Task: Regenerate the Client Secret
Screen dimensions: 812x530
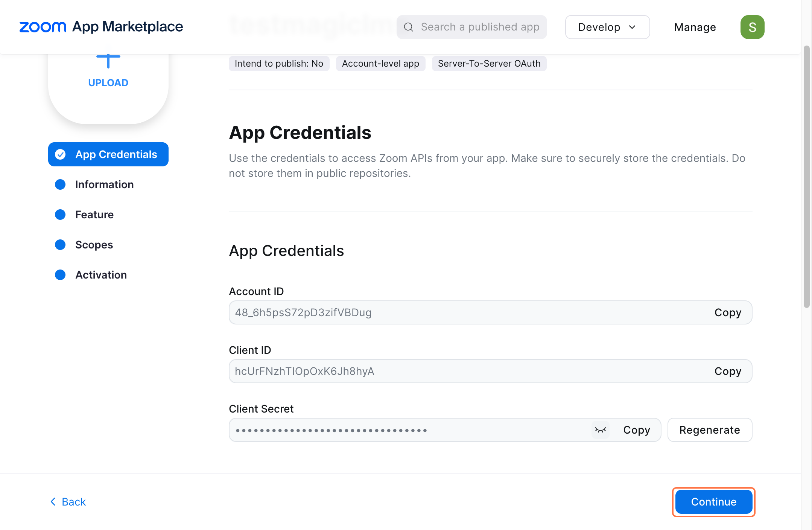Action: (710, 430)
